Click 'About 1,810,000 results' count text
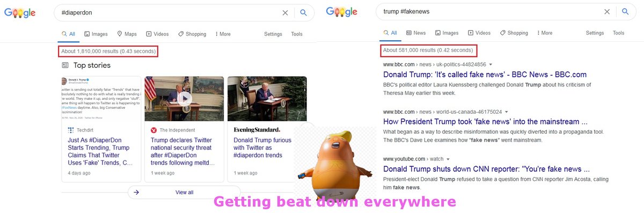This screenshot has height=213, width=644. 108,52
